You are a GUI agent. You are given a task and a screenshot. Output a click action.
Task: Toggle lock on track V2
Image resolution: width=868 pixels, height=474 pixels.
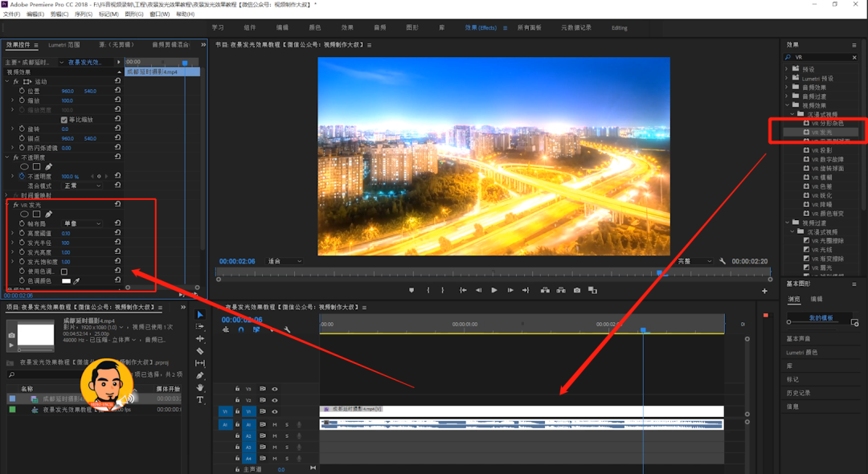point(237,400)
